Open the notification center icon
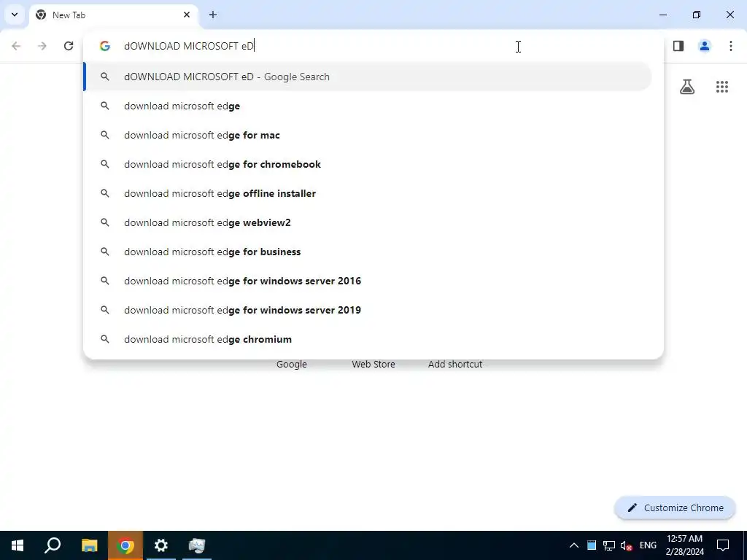Image resolution: width=747 pixels, height=560 pixels. click(723, 545)
